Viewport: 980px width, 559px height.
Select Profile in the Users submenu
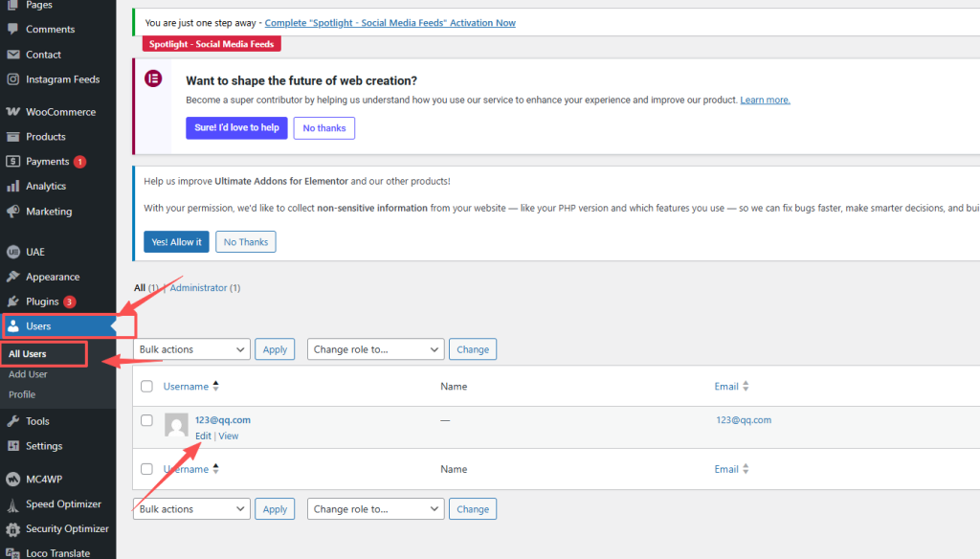click(22, 394)
